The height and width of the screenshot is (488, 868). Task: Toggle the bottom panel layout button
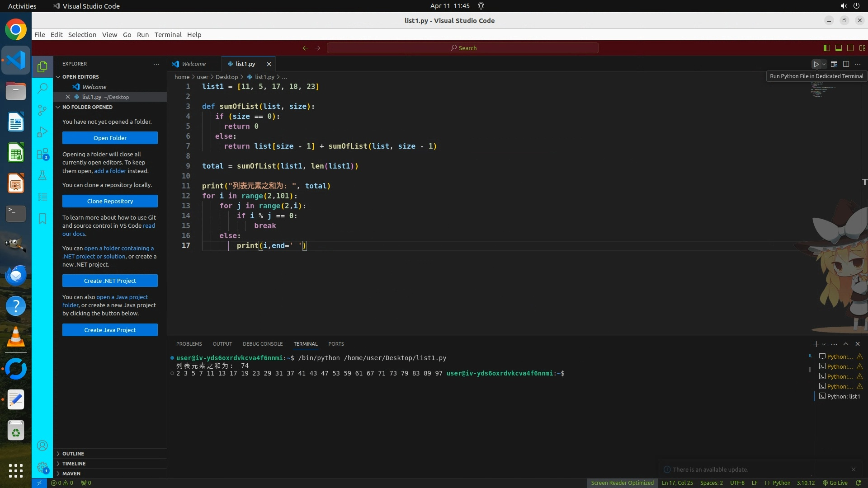tap(838, 48)
